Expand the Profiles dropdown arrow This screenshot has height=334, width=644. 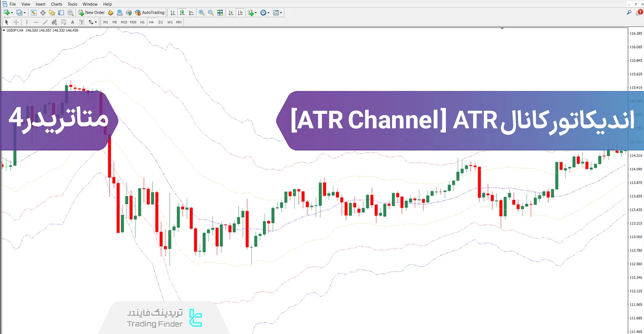[x=25, y=13]
